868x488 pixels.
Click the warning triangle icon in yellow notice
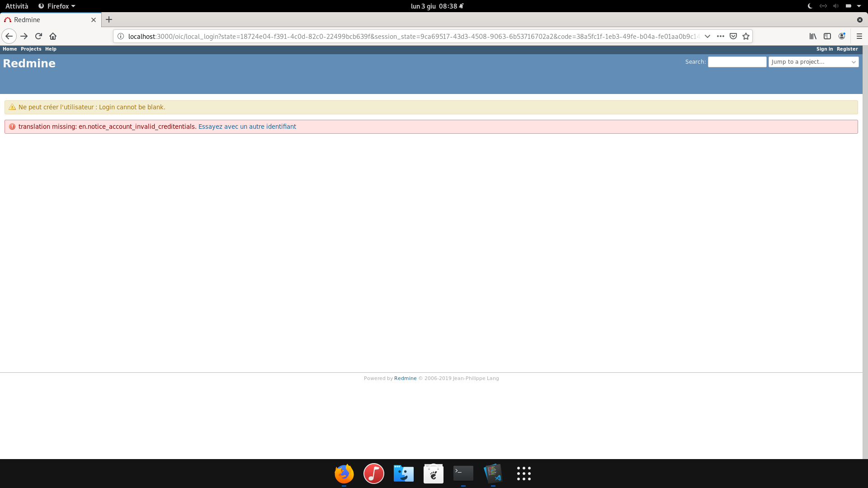point(12,107)
